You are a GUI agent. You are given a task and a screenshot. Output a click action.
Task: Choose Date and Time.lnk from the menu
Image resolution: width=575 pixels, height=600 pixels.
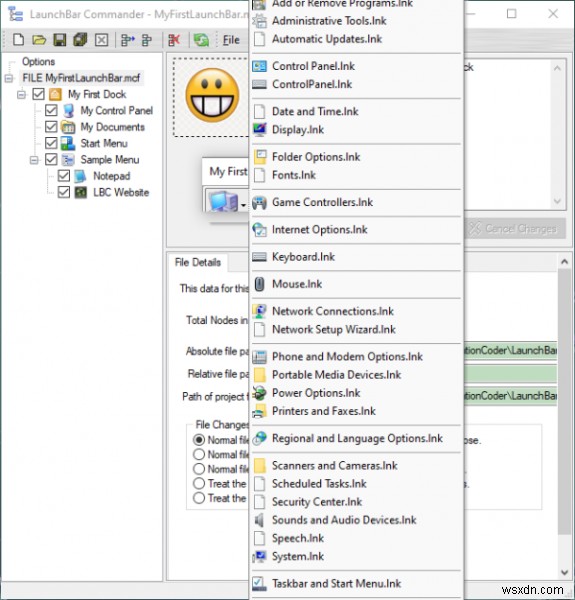click(357, 112)
